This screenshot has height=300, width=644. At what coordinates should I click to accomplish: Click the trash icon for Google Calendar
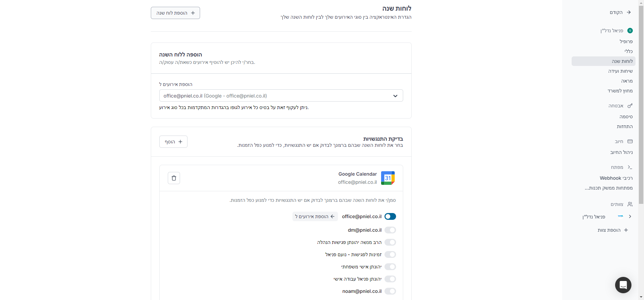coord(174,178)
